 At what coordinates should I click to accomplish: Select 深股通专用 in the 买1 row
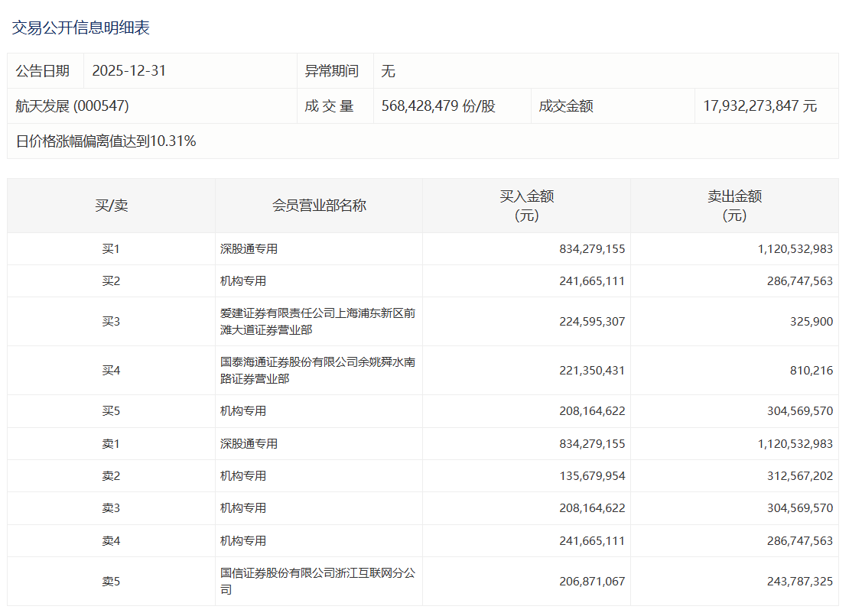[x=249, y=249]
